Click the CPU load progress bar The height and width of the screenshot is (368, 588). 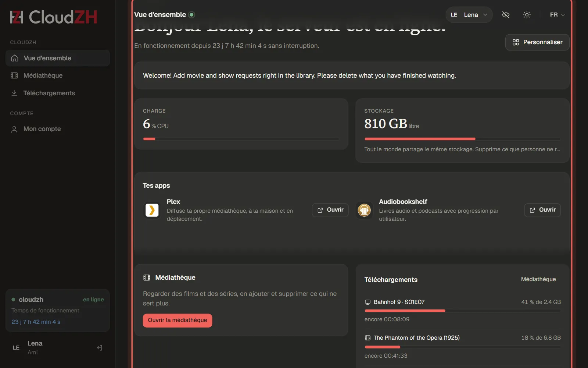(x=241, y=139)
